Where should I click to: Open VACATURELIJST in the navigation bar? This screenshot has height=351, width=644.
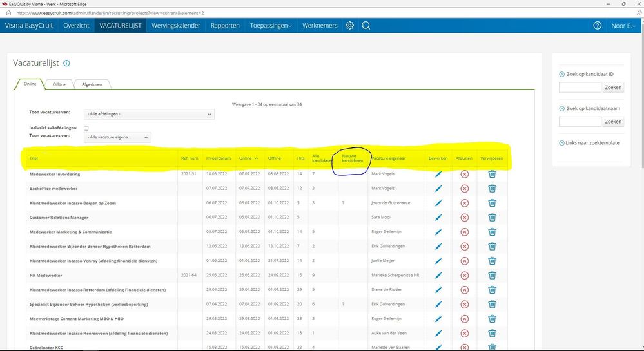[x=121, y=26]
